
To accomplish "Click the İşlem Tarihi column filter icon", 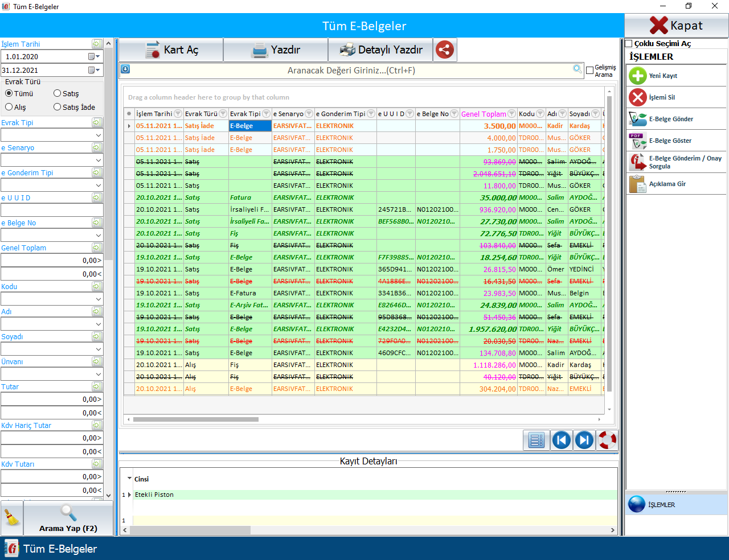I will coord(178,114).
